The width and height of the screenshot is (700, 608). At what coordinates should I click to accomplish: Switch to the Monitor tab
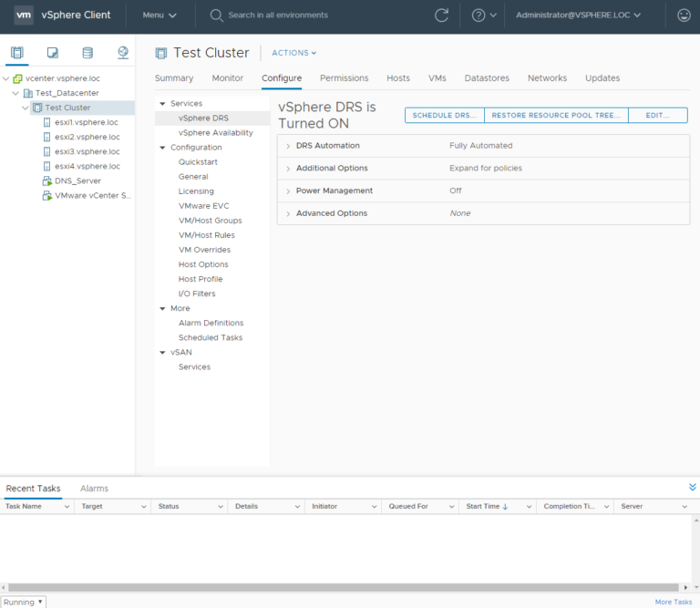(x=228, y=78)
